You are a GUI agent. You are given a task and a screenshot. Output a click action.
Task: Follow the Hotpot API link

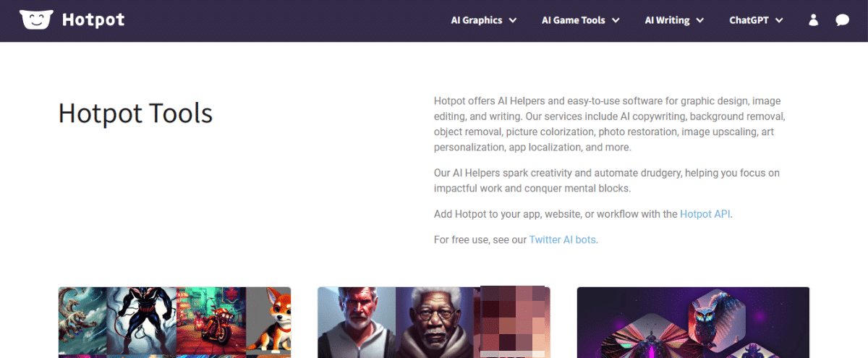pos(705,214)
